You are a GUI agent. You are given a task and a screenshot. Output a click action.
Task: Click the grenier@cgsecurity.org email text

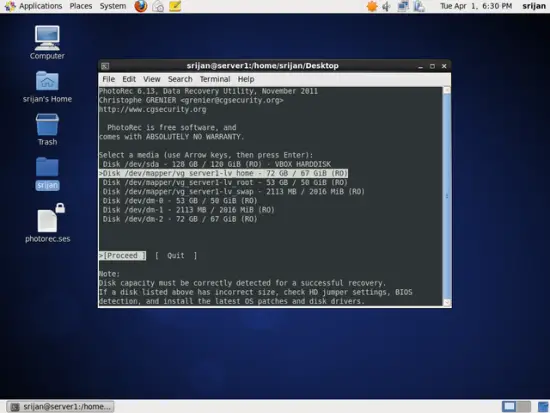[232, 100]
